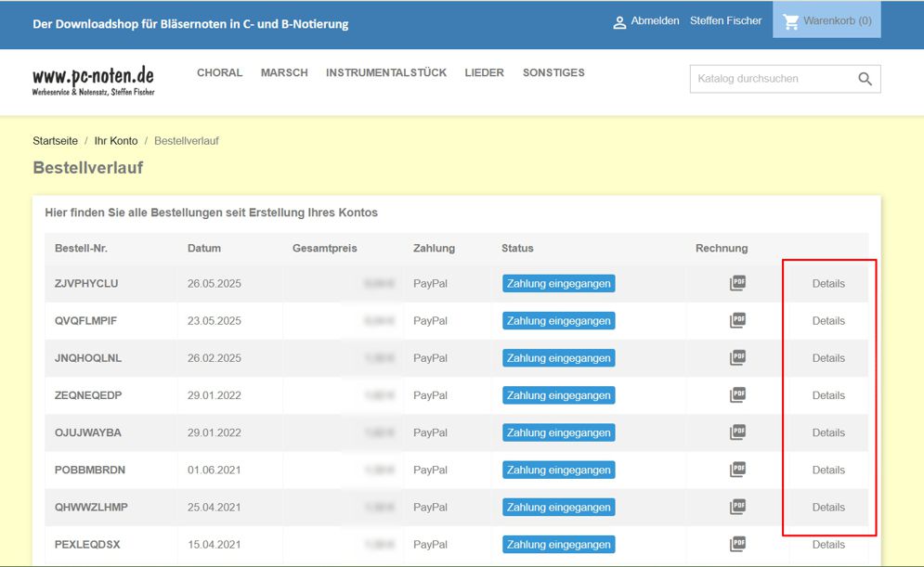
Task: Go to the LIEDER category
Action: (x=484, y=72)
